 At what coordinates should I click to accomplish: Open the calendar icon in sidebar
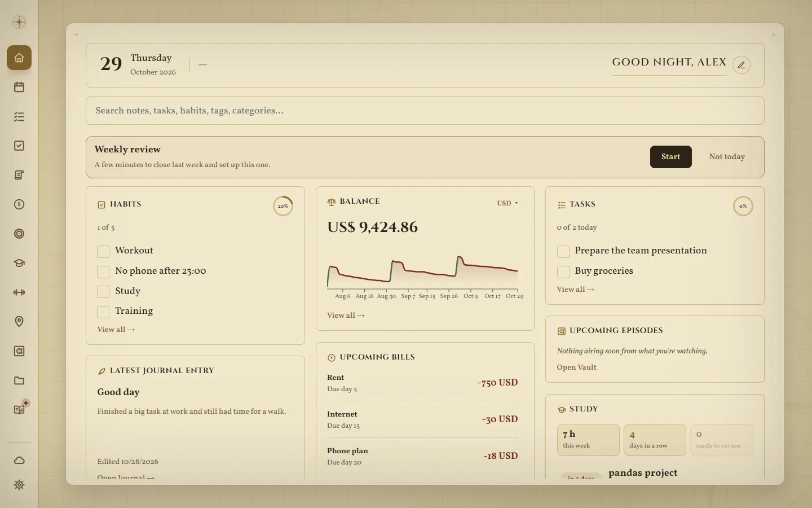19,87
